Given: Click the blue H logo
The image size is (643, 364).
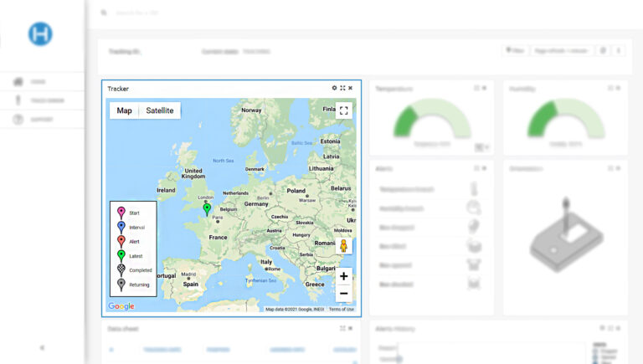Looking at the screenshot, I should coord(40,34).
